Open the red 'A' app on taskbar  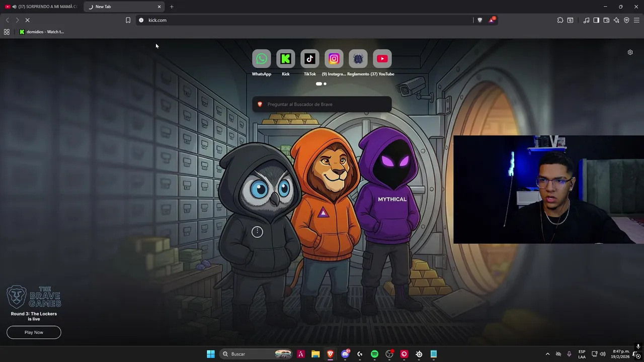[x=301, y=354]
